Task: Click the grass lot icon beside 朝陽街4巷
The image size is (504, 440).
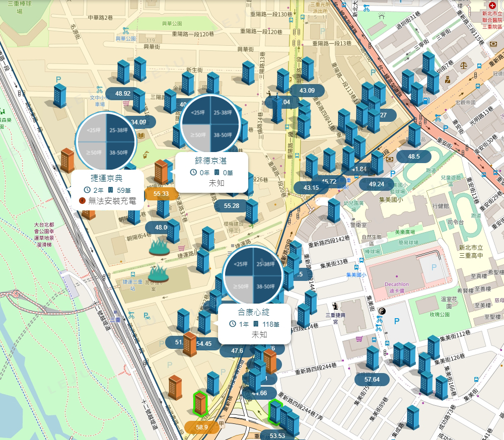Action: (159, 247)
